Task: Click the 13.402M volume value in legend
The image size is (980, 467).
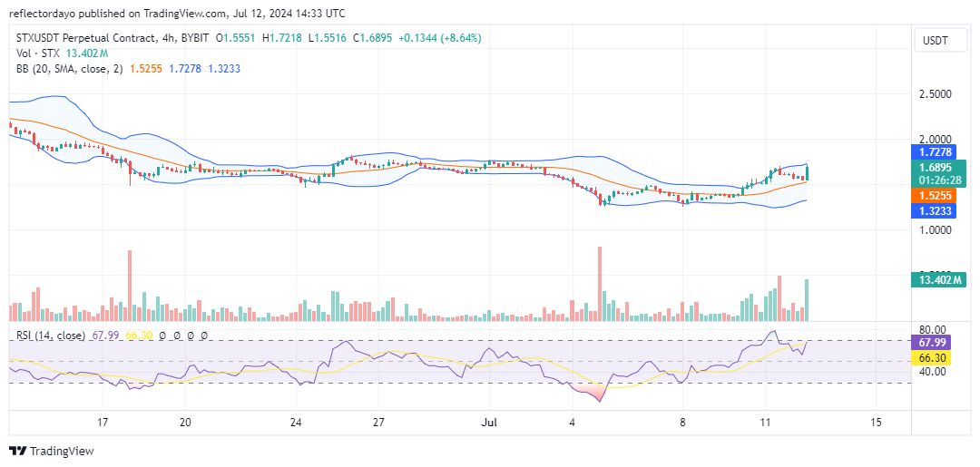Action: 87,54
